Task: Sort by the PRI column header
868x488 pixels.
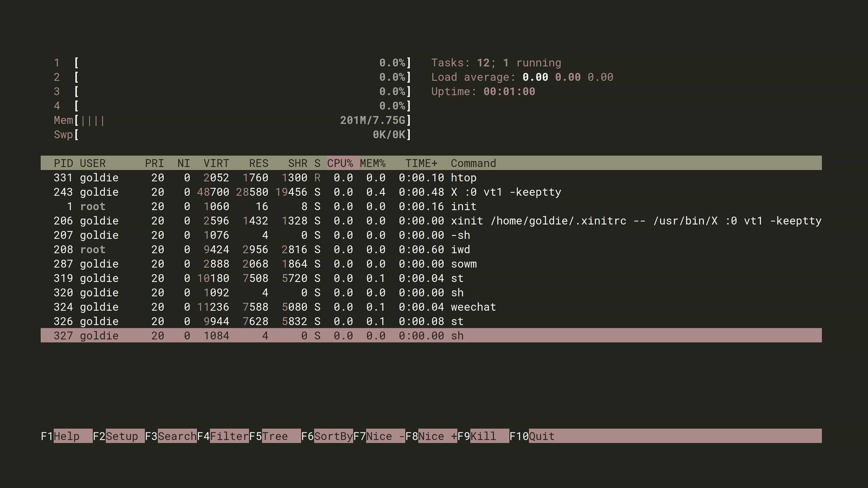Action: click(155, 163)
